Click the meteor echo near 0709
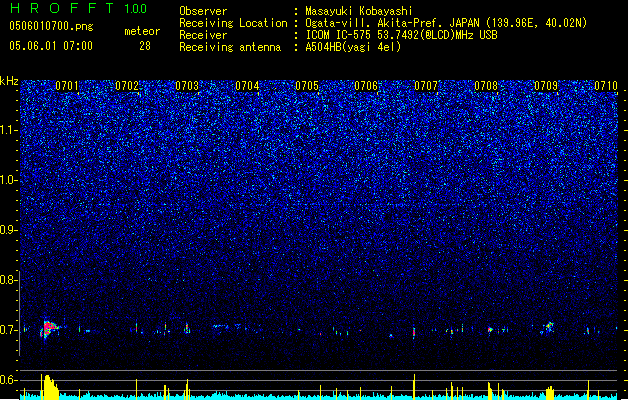This screenshot has height=400, width=629. click(x=548, y=327)
